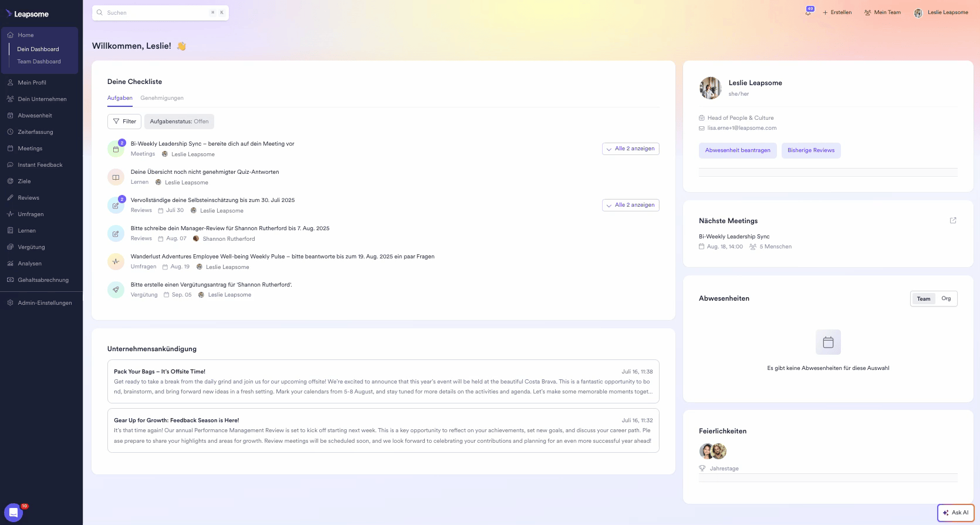
Task: Click the Leapsome logo
Action: pyautogui.click(x=28, y=14)
